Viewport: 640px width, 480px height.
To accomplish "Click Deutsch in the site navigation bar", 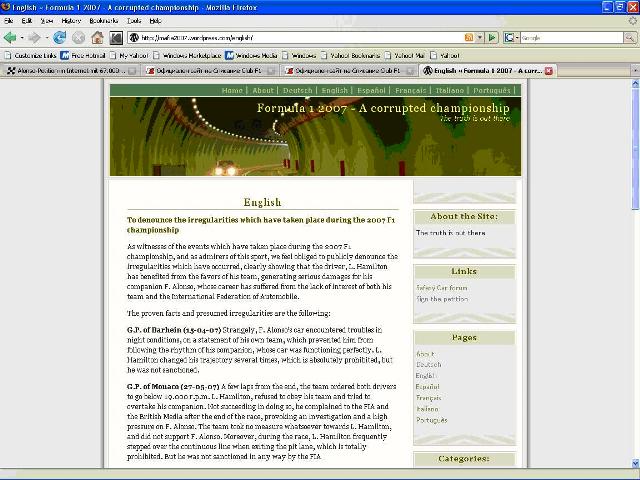I will (x=298, y=91).
